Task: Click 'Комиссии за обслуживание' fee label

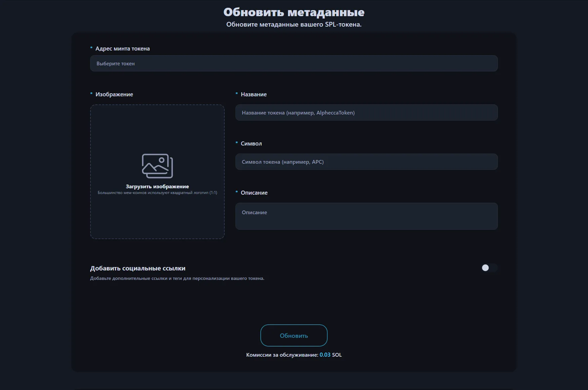Action: (x=282, y=355)
